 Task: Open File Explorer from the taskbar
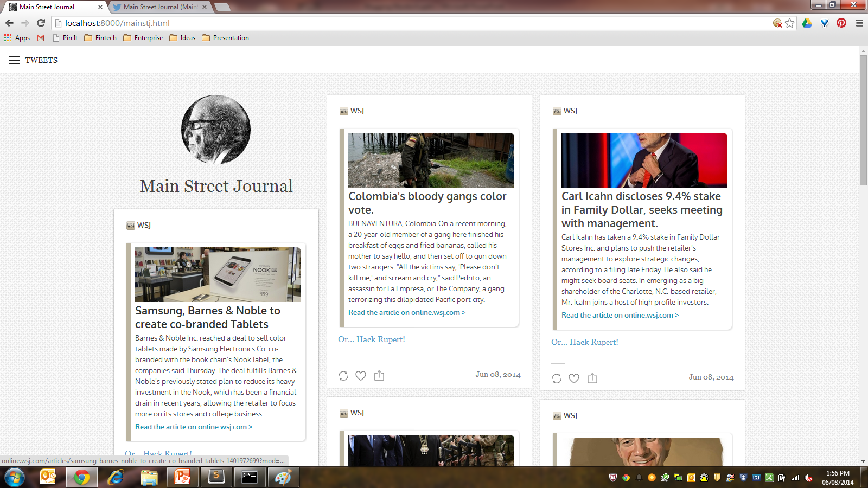[149, 478]
